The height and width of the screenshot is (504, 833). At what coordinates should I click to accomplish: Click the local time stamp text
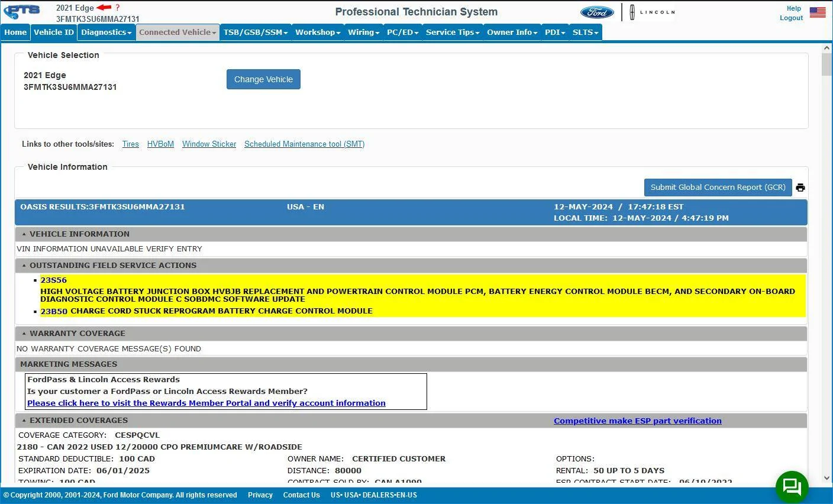(641, 218)
